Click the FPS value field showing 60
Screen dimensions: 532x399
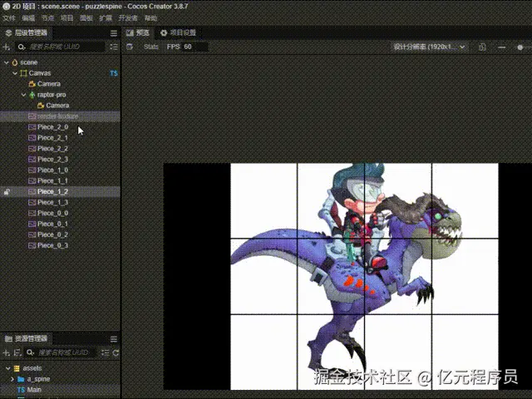(x=195, y=47)
